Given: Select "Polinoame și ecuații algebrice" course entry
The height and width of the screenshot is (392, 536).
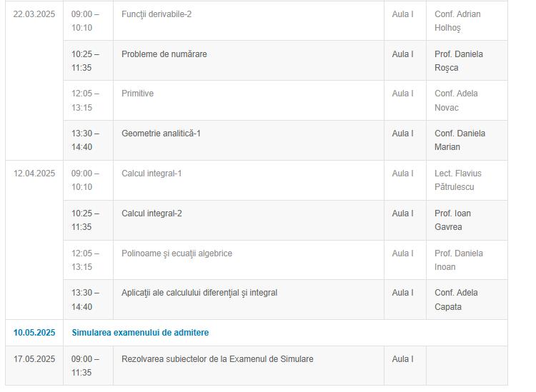Looking at the screenshot, I should click(177, 253).
